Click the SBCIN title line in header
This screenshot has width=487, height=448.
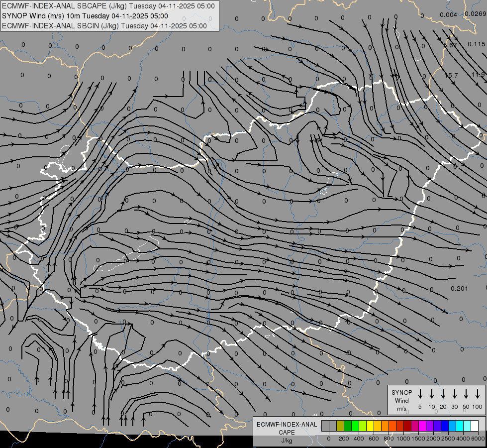pos(104,26)
